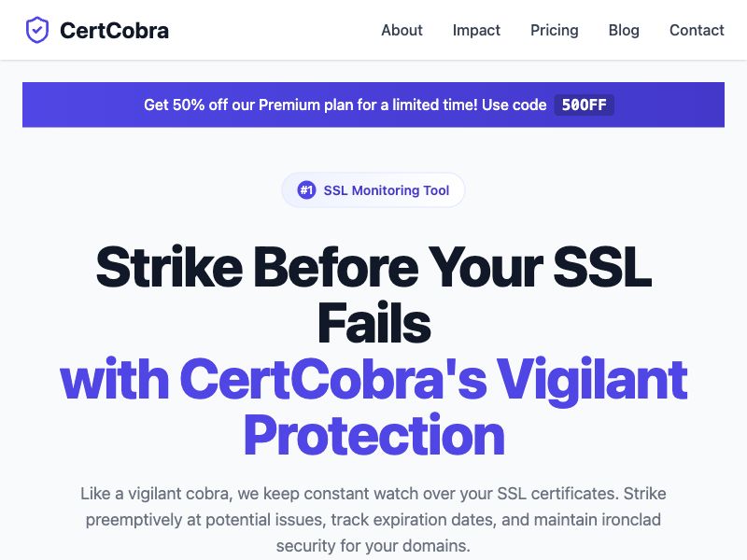The image size is (747, 560).
Task: Open the About page
Action: (402, 30)
